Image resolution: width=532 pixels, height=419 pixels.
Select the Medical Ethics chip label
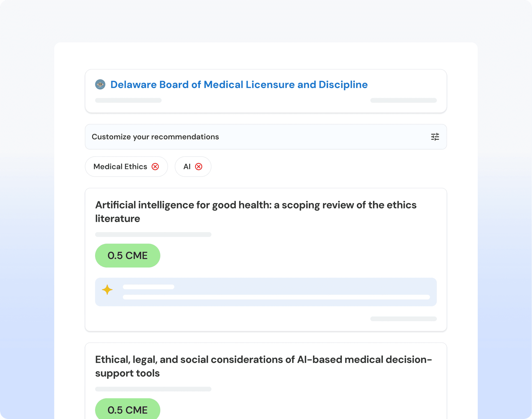[x=120, y=166]
